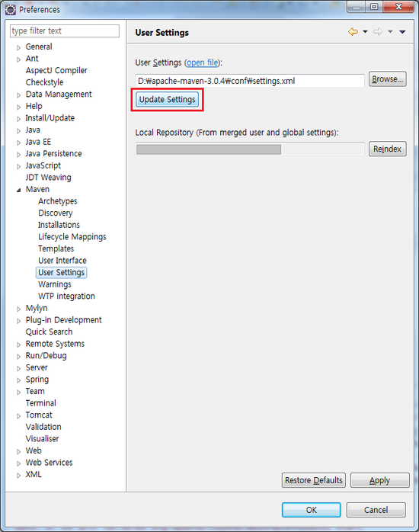This screenshot has width=419, height=532.
Task: Click the Reindex button
Action: click(x=388, y=149)
